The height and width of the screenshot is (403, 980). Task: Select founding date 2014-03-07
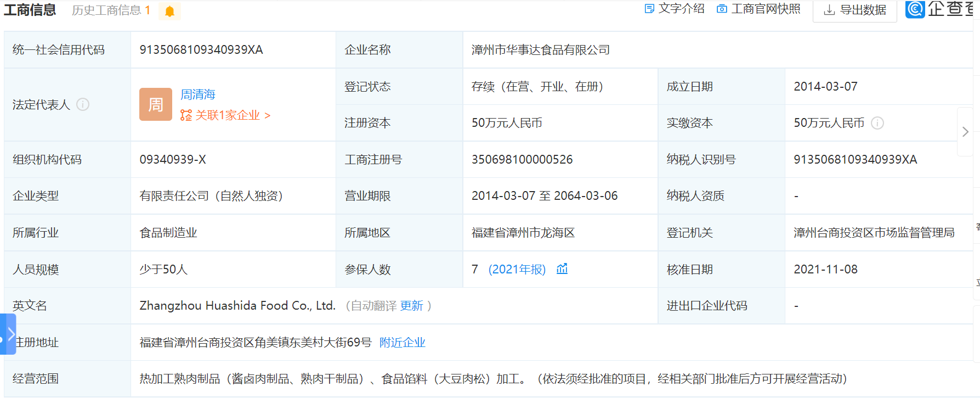click(825, 87)
